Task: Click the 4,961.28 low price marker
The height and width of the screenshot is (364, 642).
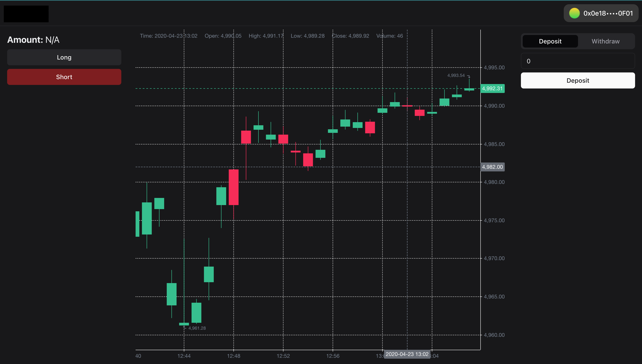Action: tap(197, 328)
